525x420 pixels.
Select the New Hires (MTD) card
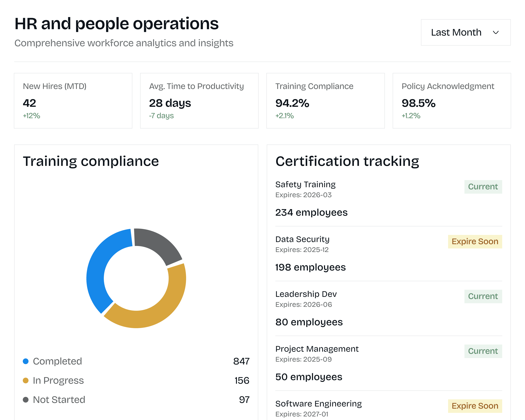click(x=73, y=101)
